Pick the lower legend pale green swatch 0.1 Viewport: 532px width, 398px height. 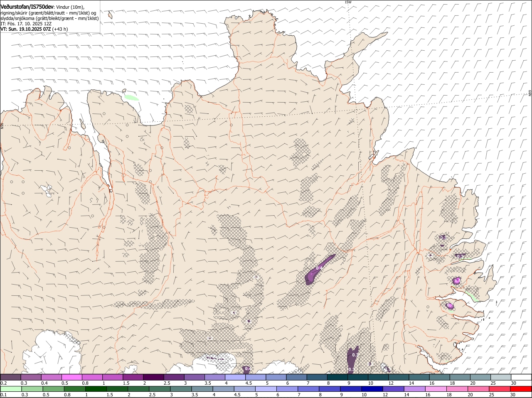click(11, 389)
